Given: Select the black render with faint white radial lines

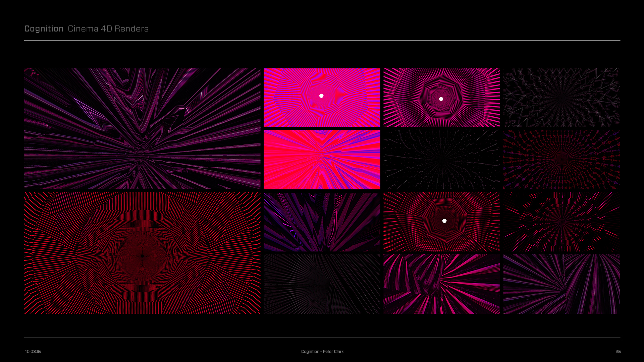Looking at the screenshot, I should (x=442, y=160).
